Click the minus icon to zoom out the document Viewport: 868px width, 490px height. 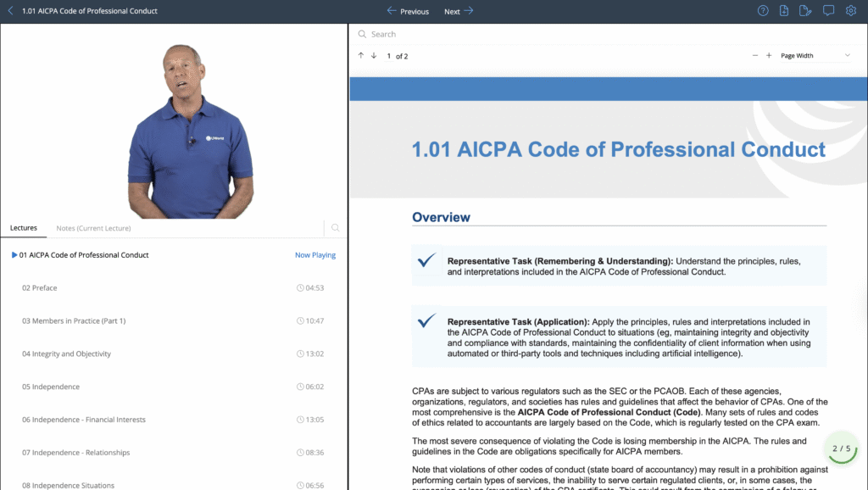click(x=754, y=55)
